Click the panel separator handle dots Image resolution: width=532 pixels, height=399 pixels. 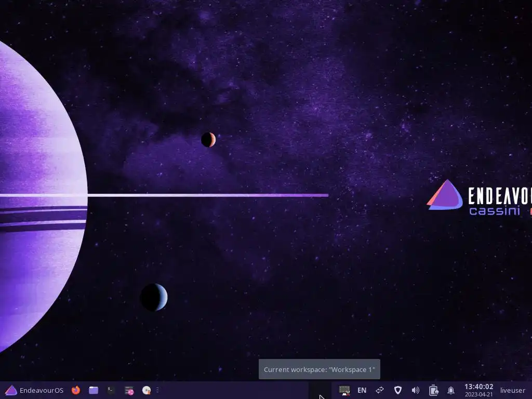point(157,390)
